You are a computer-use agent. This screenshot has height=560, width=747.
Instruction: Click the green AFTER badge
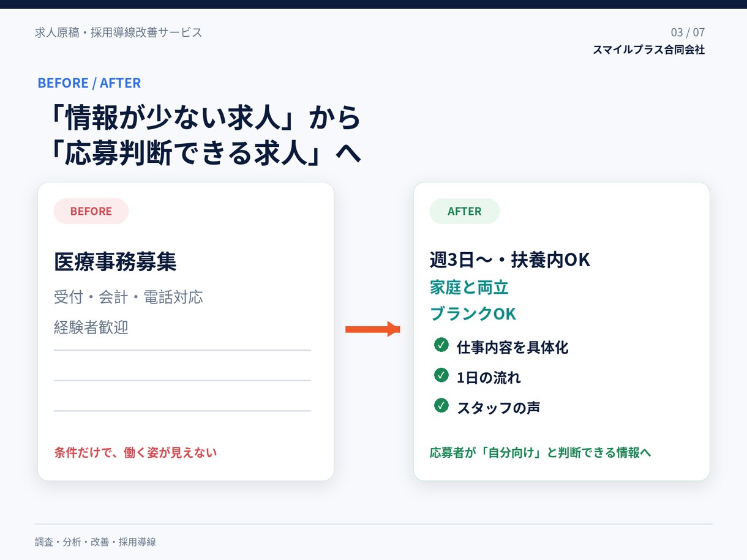(465, 211)
